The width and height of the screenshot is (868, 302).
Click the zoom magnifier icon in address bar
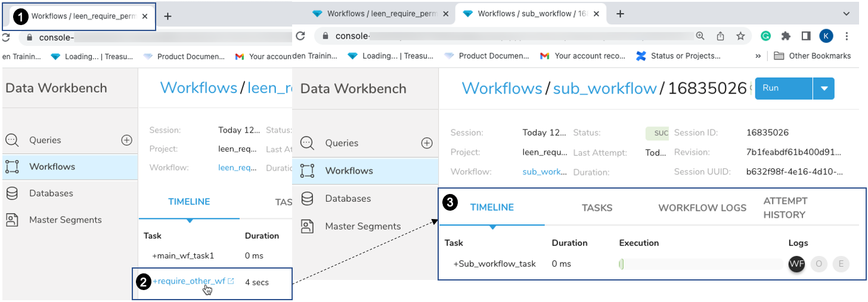pos(700,36)
